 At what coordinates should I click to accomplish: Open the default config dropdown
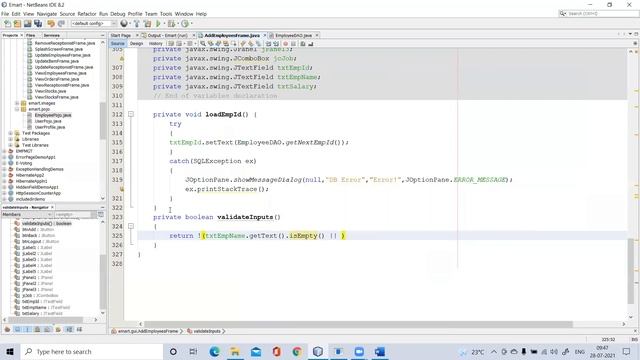pyautogui.click(x=94, y=24)
